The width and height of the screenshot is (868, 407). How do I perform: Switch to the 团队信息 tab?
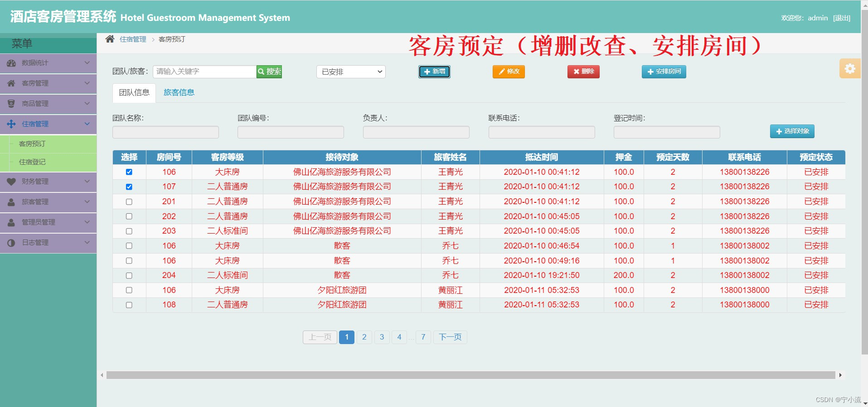click(134, 92)
